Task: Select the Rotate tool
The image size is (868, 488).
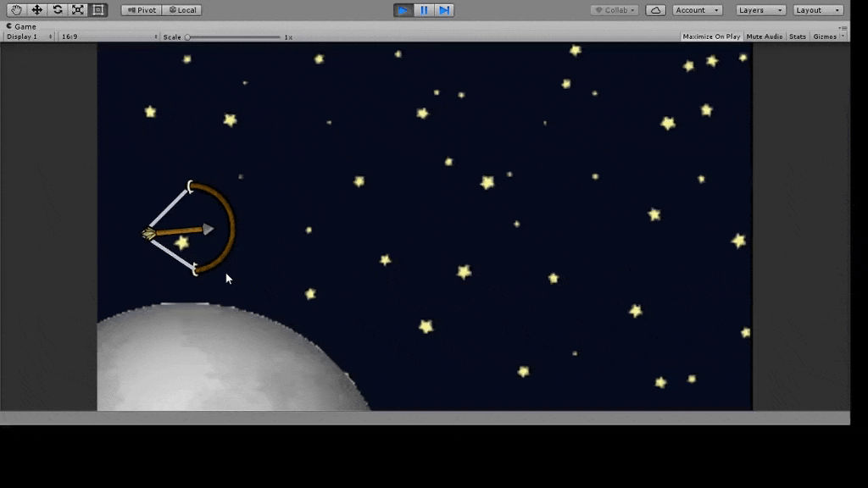Action: pyautogui.click(x=58, y=10)
